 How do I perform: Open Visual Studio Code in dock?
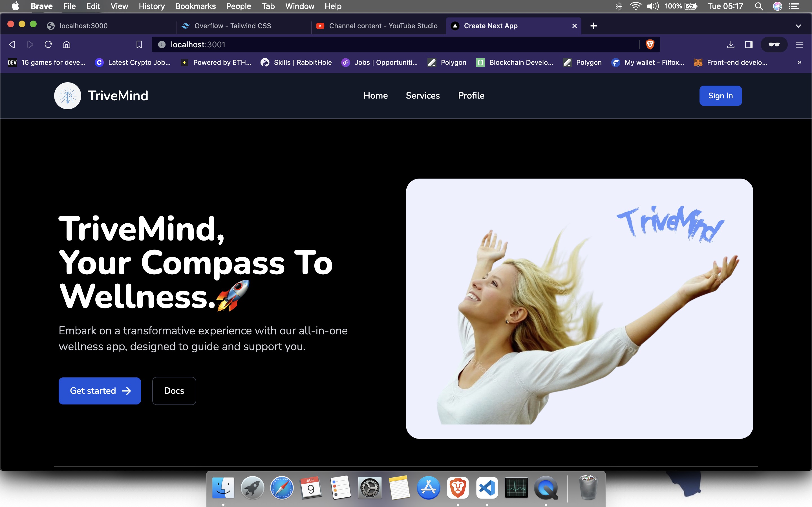[487, 488]
